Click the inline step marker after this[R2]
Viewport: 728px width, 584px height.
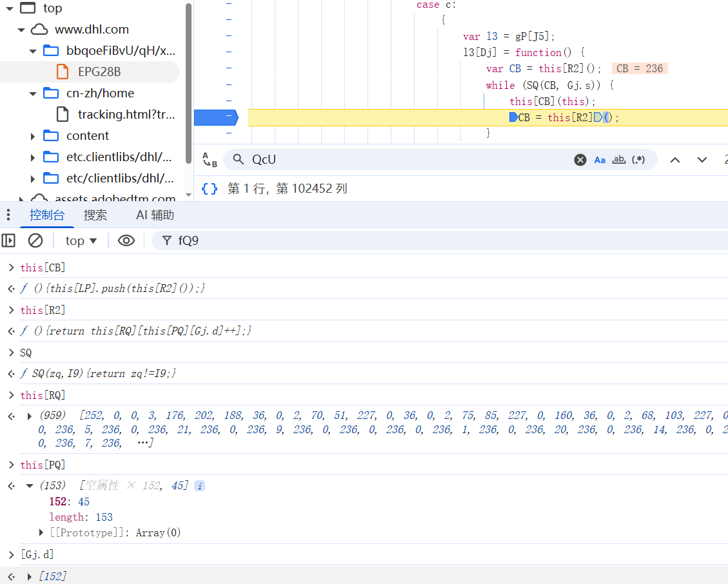pyautogui.click(x=598, y=117)
